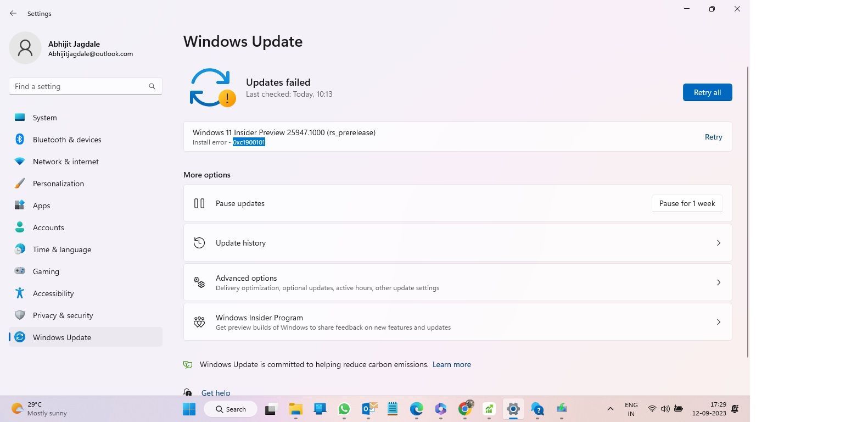Viewport: 868px width, 422px height.
Task: Open Bluetooth & devices settings
Action: click(86, 140)
